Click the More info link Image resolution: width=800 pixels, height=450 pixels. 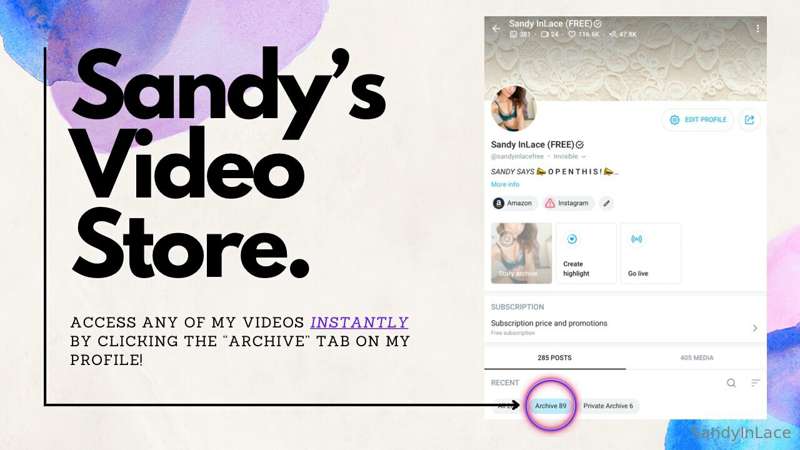[x=505, y=184]
